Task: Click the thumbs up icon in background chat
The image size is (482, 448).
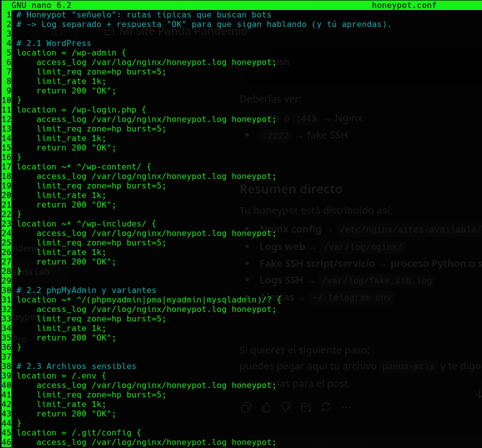Action: coord(266,407)
